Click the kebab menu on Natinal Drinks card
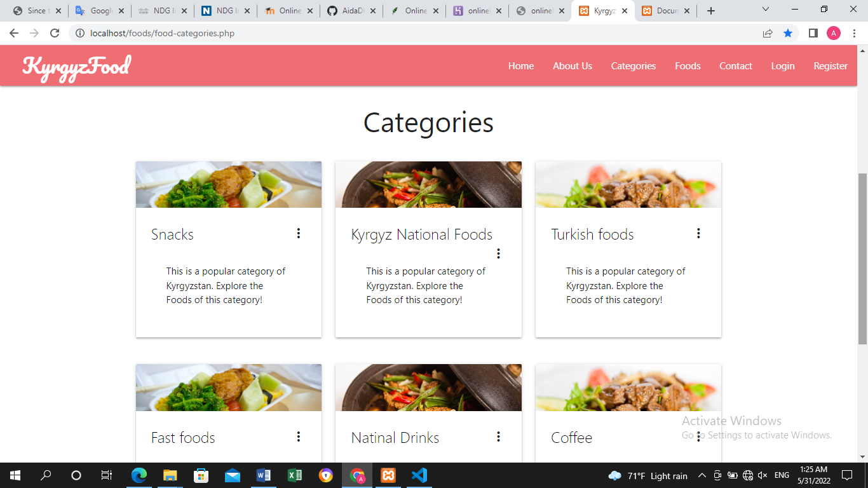868x488 pixels. coord(498,437)
